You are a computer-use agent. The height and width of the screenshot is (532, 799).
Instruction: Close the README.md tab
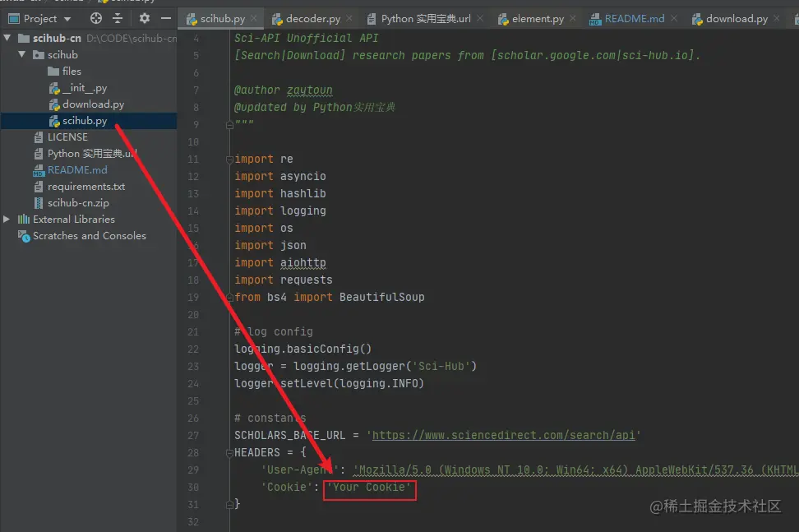674,18
